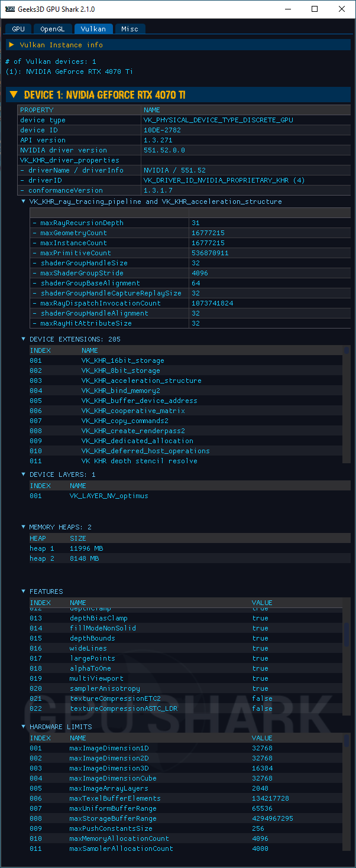Click the GPU Shark app icon in title bar

click(x=9, y=9)
